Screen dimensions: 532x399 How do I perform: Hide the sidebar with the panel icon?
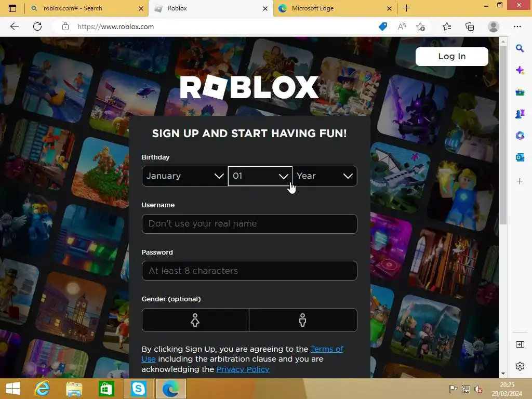[520, 345]
